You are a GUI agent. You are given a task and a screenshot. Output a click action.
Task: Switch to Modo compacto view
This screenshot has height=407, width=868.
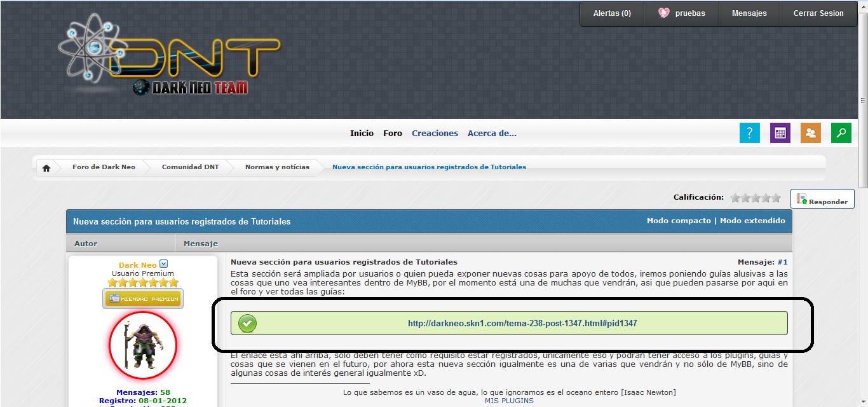coord(678,221)
